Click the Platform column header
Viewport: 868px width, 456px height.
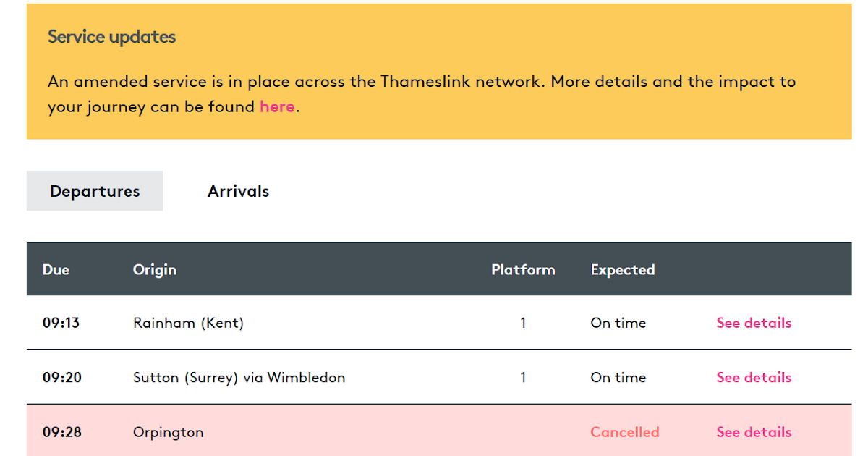click(523, 269)
